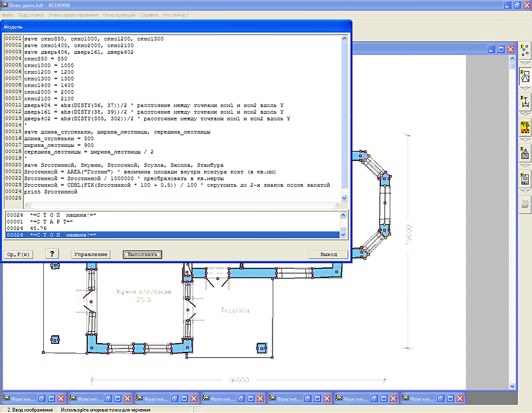This screenshot has width=532, height=413.
Task: Open the Справка menu
Action: pos(149,15)
